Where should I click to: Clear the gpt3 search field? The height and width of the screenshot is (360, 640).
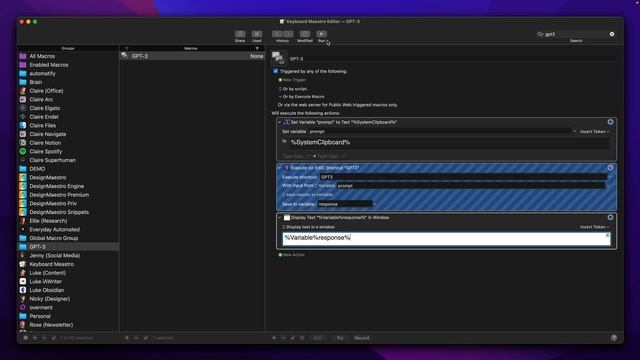(x=612, y=34)
